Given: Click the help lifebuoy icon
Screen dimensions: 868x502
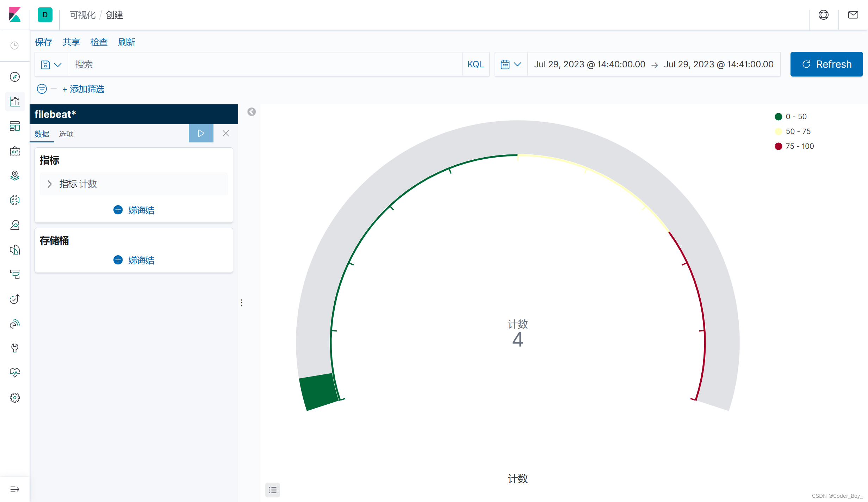Looking at the screenshot, I should (x=823, y=15).
